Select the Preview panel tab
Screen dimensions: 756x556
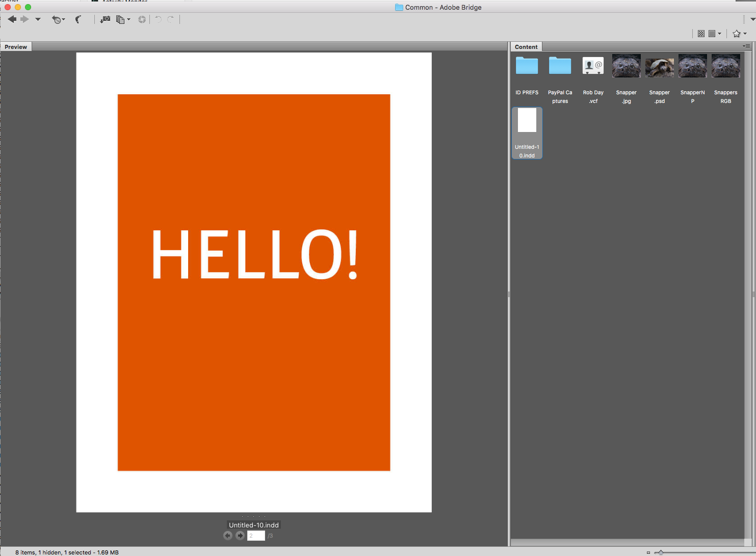[x=16, y=47]
